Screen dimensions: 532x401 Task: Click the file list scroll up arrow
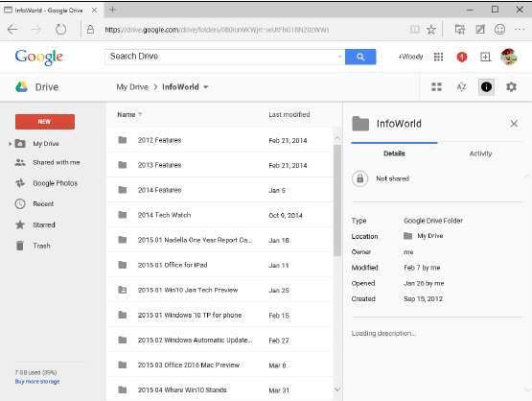click(336, 138)
